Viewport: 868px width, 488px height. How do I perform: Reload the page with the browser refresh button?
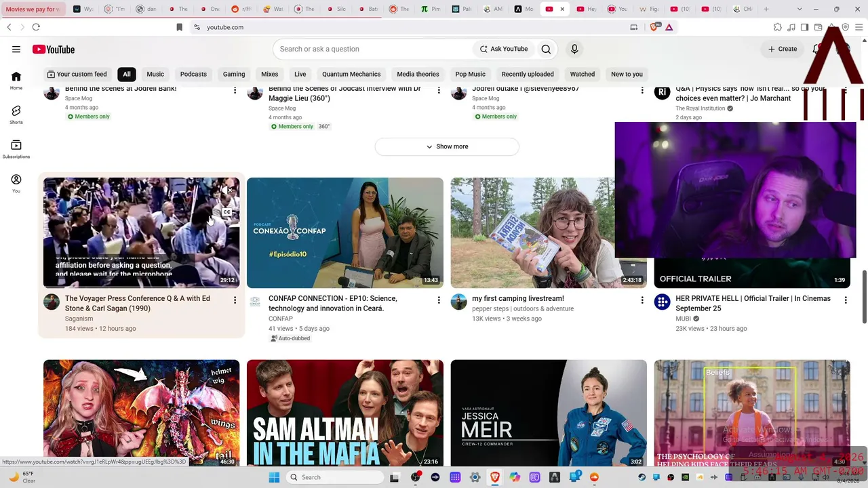(36, 27)
